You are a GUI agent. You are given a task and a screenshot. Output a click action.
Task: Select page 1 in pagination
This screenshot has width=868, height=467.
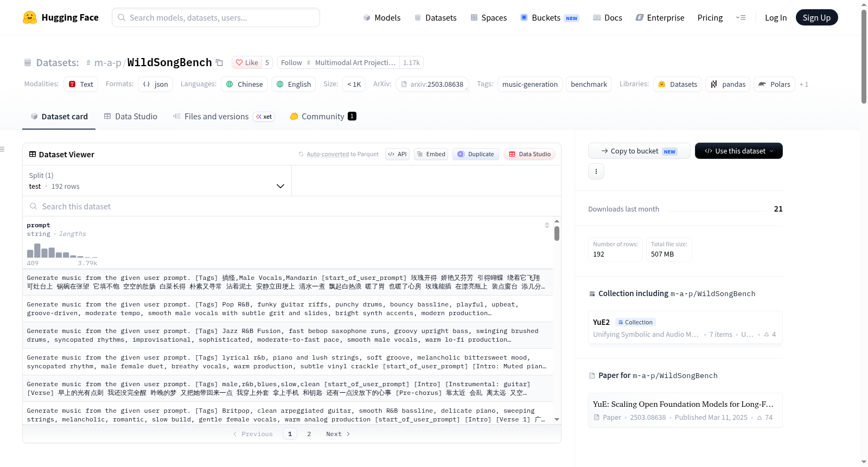pos(290,434)
